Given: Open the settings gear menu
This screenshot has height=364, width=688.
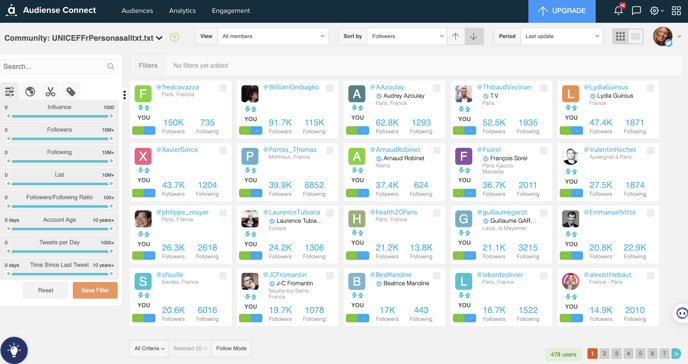Looking at the screenshot, I should coord(656,11).
